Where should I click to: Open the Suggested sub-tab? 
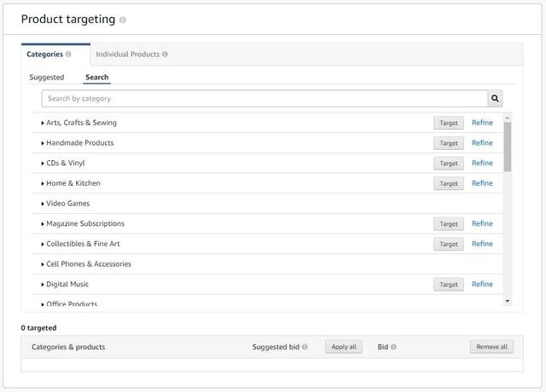pos(47,78)
